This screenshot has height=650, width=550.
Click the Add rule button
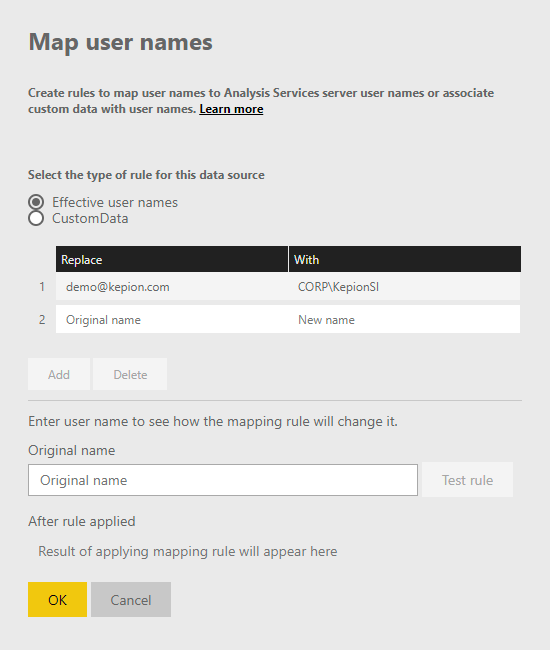59,374
